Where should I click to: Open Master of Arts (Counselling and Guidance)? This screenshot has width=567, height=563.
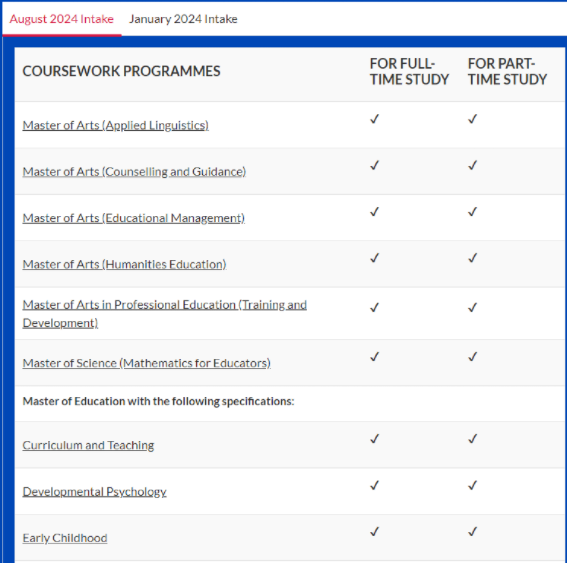point(134,171)
